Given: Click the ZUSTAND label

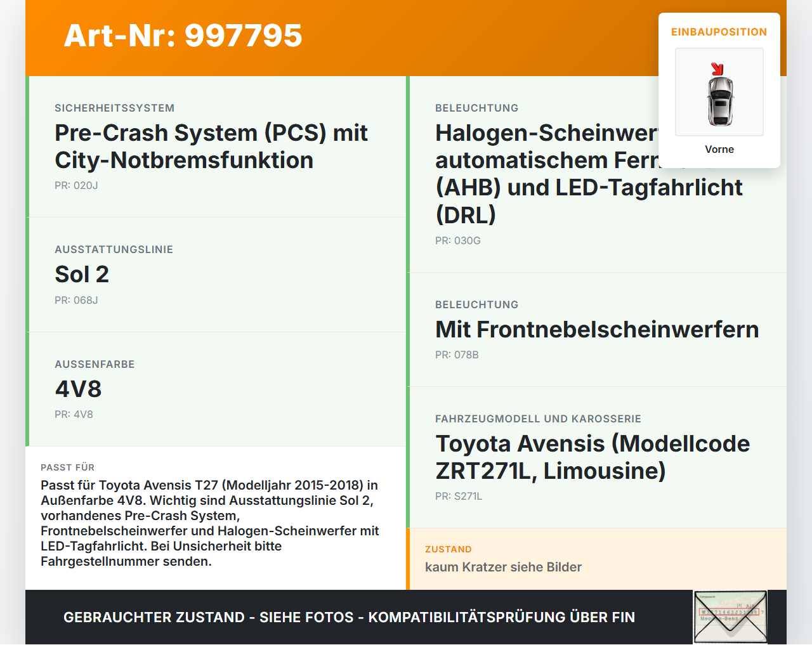Looking at the screenshot, I should pos(449,549).
